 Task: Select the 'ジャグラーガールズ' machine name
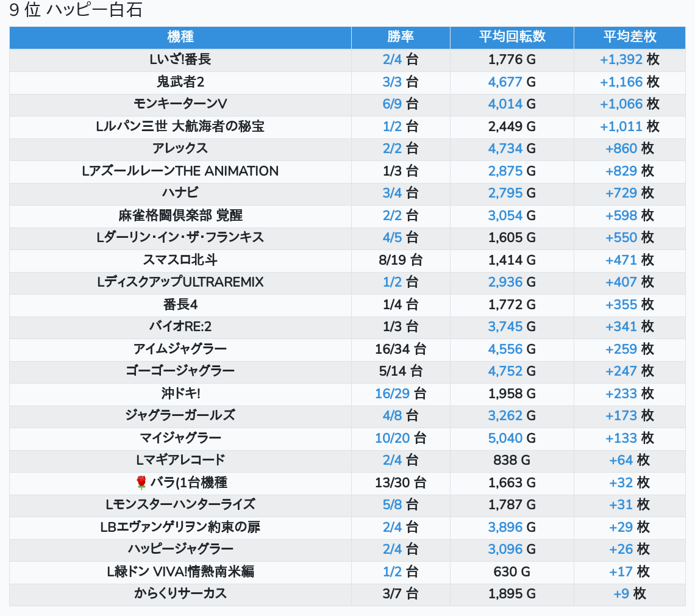(180, 415)
